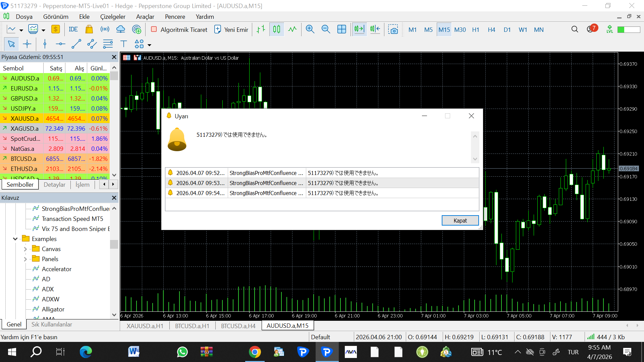The width and height of the screenshot is (644, 362).
Task: Take a chart screenshot with camera icon
Action: 393,29
